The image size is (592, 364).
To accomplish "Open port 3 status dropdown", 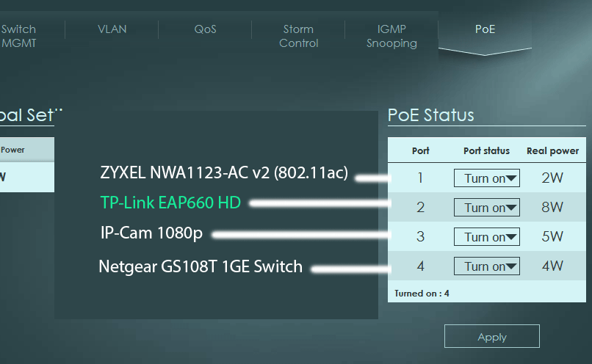I will click(486, 237).
